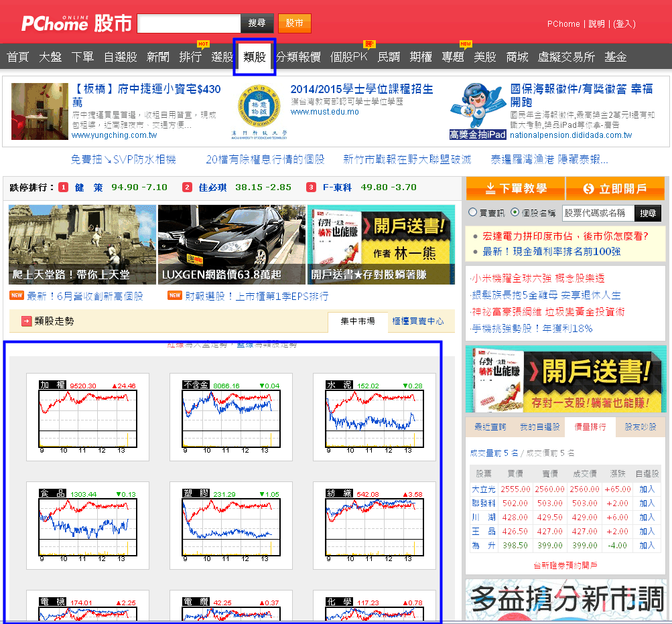Viewport: 672px width, 624px height.
Task: Open 大盤 in the navigation bar
Action: [x=50, y=56]
